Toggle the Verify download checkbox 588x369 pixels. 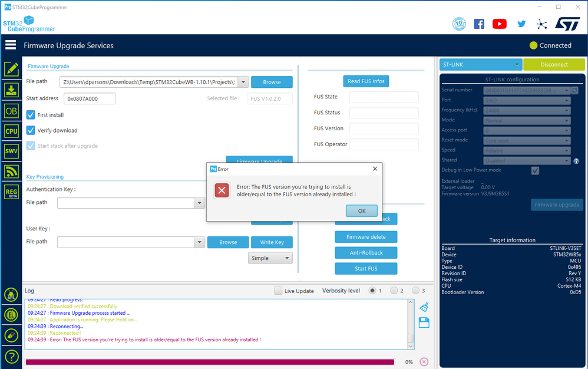click(x=31, y=130)
